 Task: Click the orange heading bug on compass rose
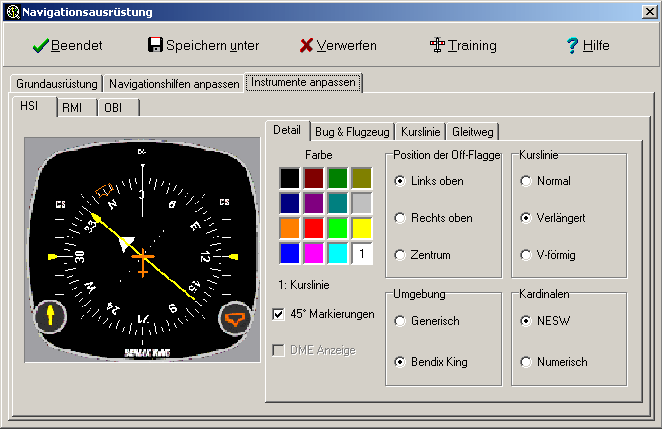click(104, 190)
